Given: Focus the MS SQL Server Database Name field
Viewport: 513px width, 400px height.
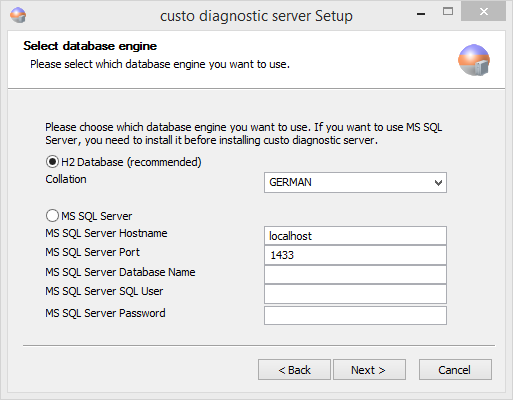Looking at the screenshot, I should pos(355,274).
